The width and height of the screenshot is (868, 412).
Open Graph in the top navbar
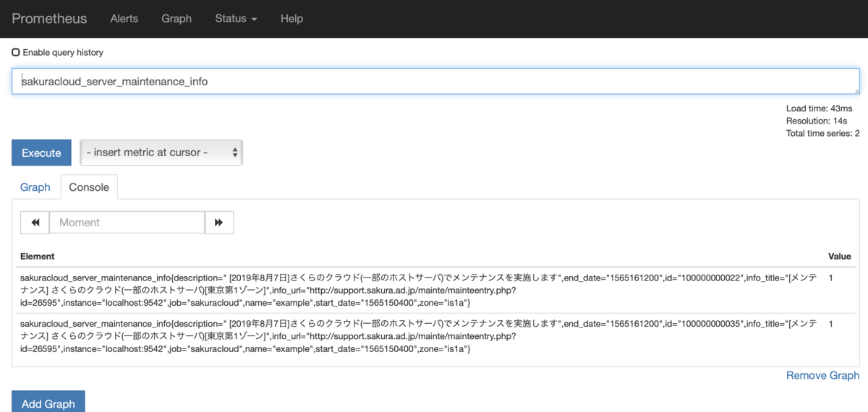176,19
